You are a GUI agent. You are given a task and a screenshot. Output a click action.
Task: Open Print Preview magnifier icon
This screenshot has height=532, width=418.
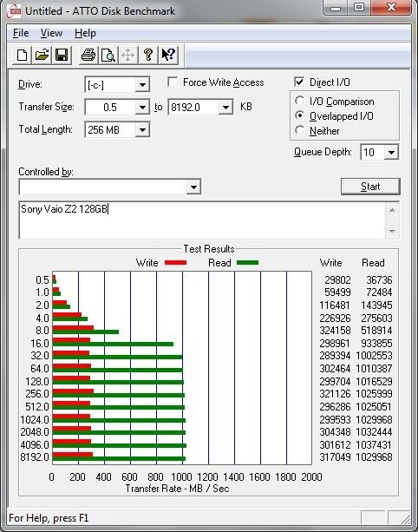108,55
